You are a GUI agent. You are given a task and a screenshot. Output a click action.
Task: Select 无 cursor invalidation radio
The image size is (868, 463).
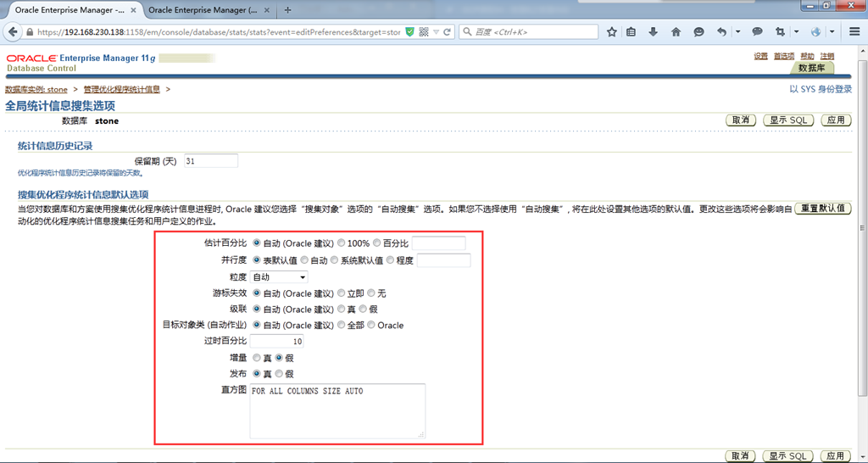coord(371,293)
